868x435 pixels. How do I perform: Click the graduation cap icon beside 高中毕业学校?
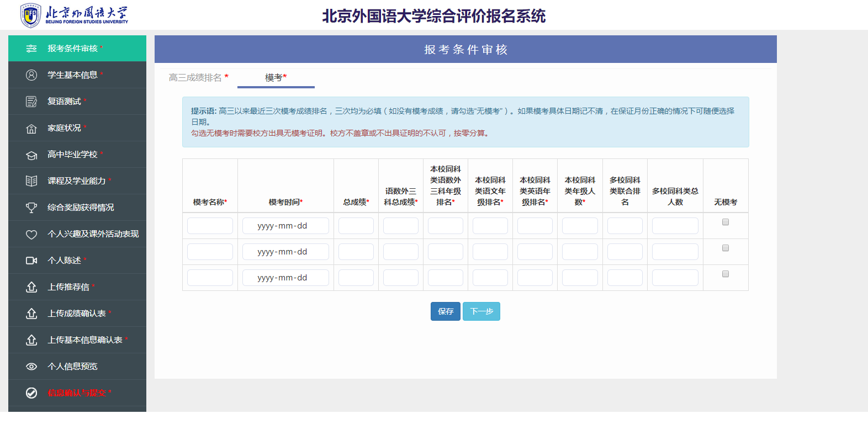click(x=31, y=155)
